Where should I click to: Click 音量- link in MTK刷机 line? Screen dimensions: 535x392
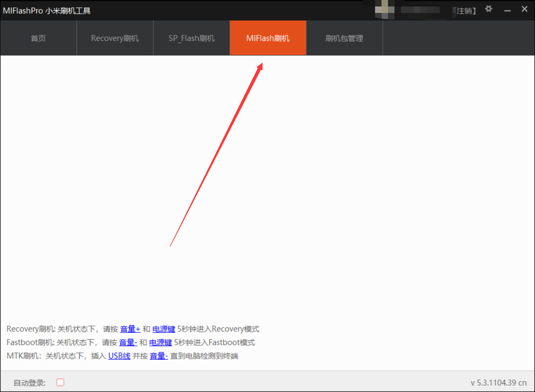159,356
